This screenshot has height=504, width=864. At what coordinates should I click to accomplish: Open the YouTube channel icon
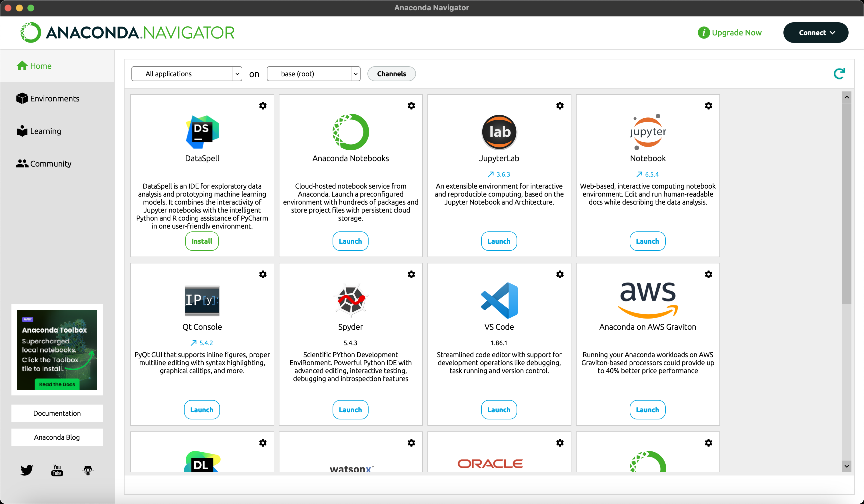click(x=57, y=470)
